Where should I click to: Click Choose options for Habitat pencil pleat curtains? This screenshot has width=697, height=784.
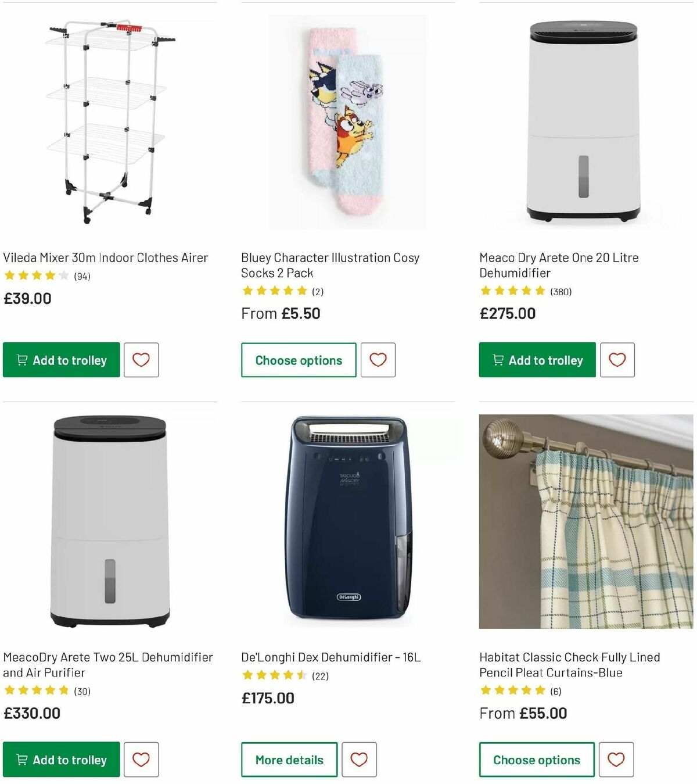tap(536, 760)
